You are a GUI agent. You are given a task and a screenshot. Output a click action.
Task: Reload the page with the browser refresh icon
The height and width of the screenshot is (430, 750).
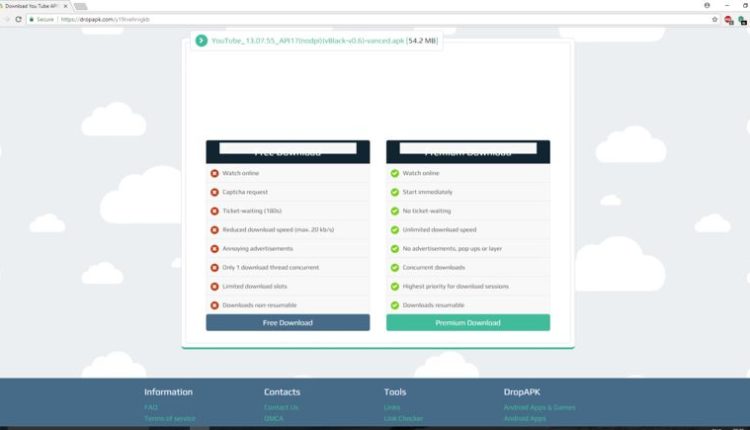(18, 19)
